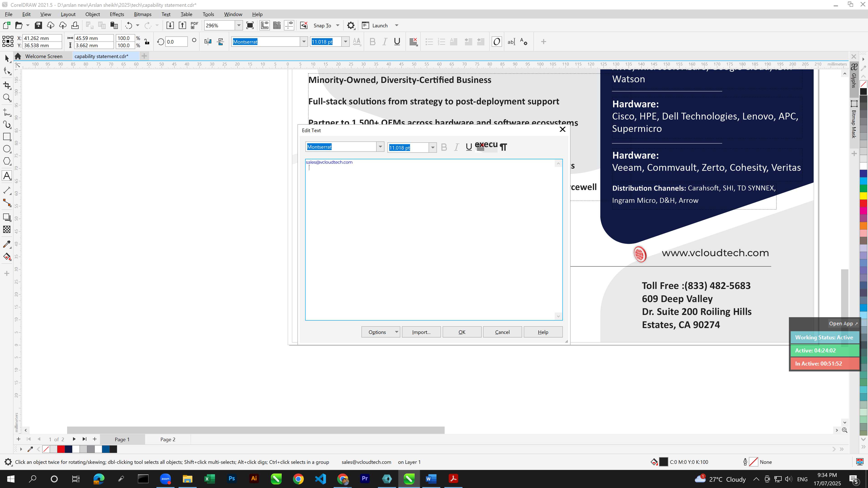
Task: Open the Text properties icon in the property bar
Action: click(x=524, y=42)
